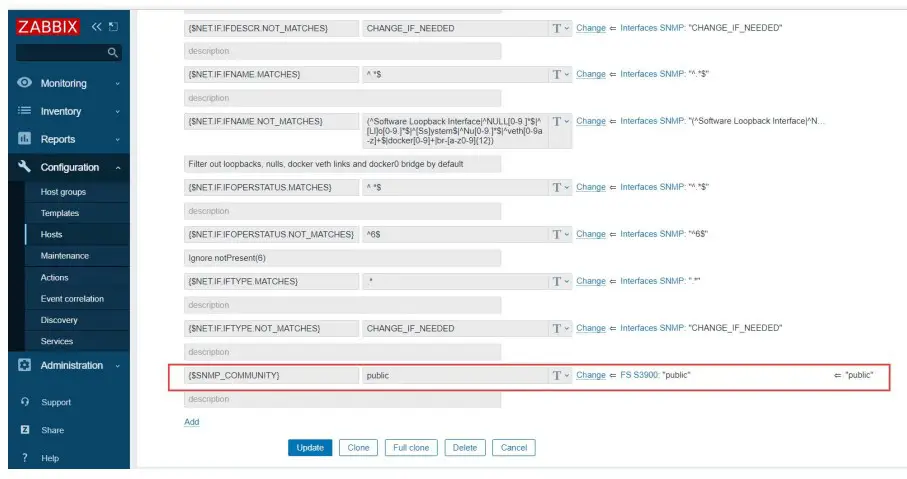Open FS S3900 template link
Image resolution: width=907 pixels, height=479 pixels.
[x=639, y=375]
